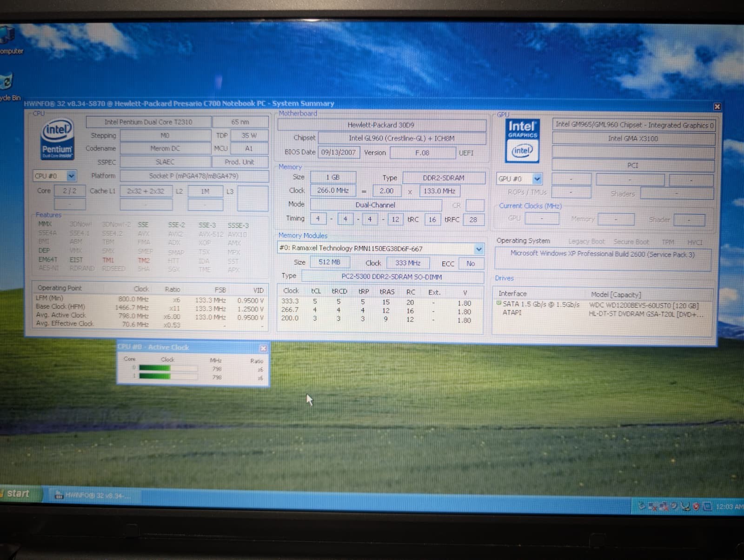
Task: Click module clock 333 MHz field
Action: (408, 263)
